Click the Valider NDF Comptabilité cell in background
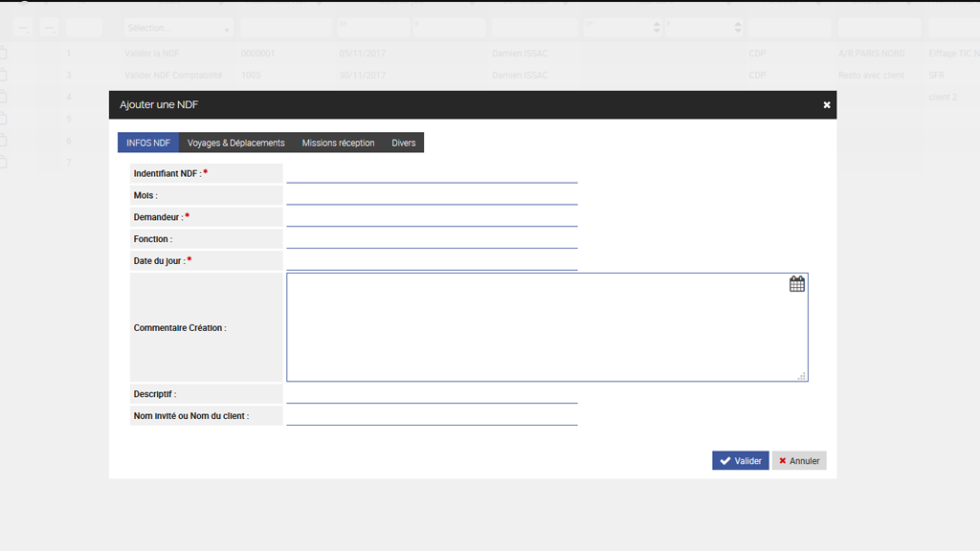980x551 pixels. (173, 76)
